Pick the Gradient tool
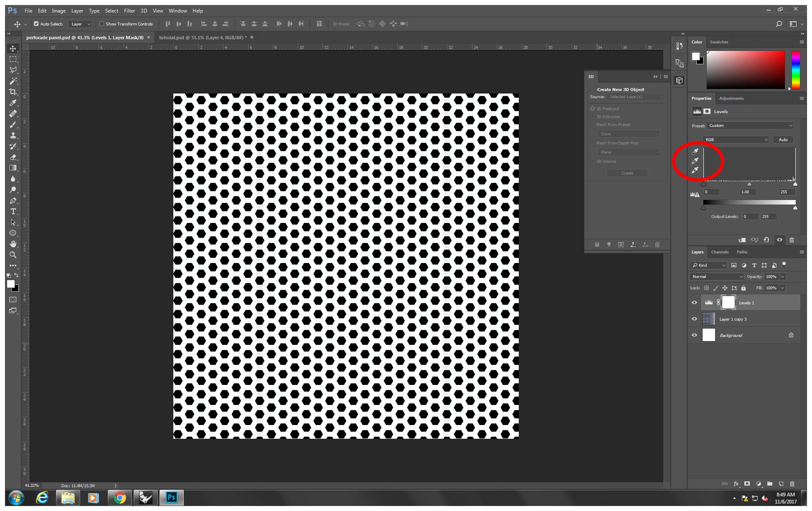The image size is (812, 511). tap(13, 168)
